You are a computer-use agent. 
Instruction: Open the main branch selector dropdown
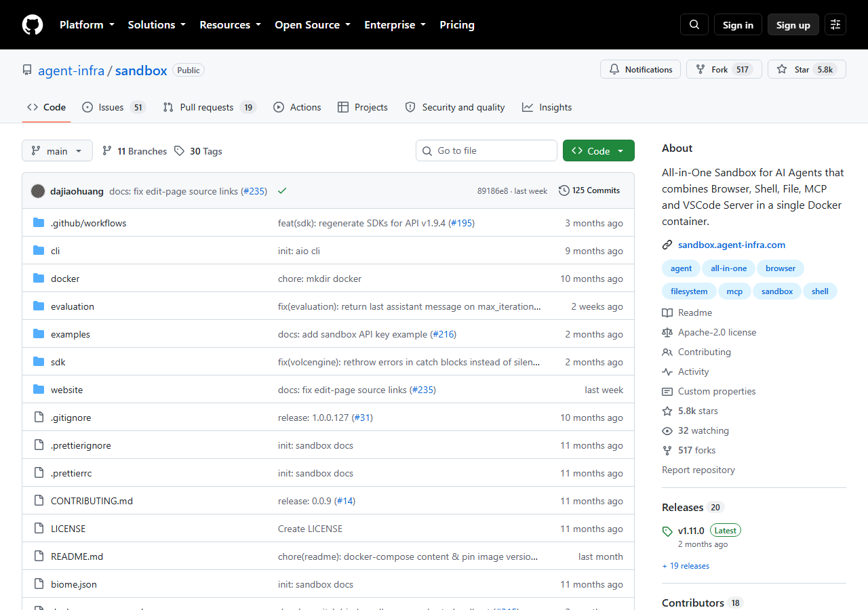(x=57, y=150)
